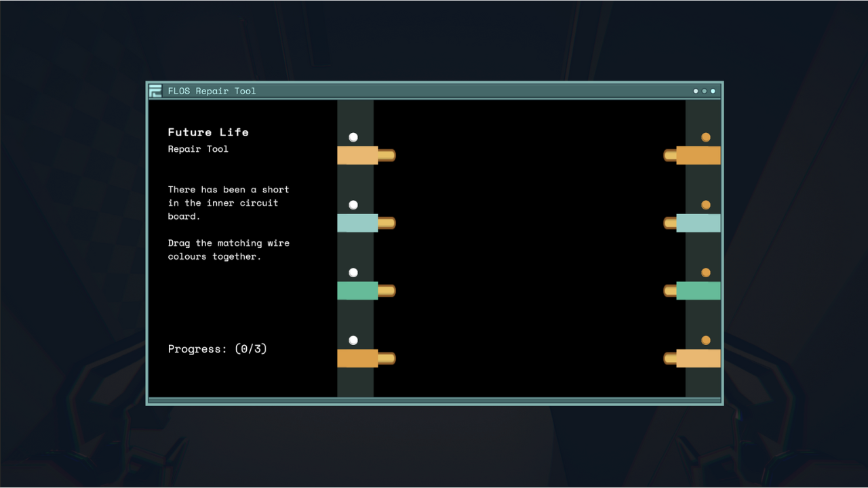Viewport: 868px width, 488px height.
Task: Click the middle dot of the title bar controls
Action: tap(705, 91)
